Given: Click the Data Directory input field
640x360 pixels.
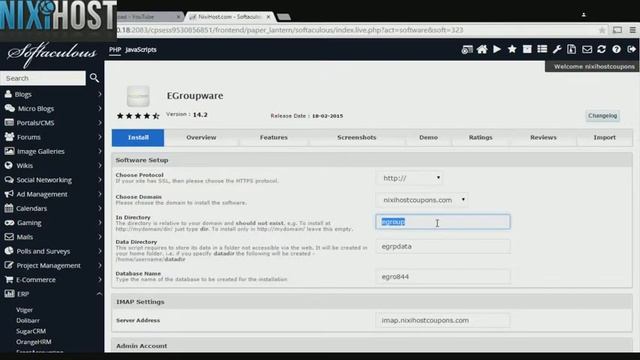Looking at the screenshot, I should point(443,247).
